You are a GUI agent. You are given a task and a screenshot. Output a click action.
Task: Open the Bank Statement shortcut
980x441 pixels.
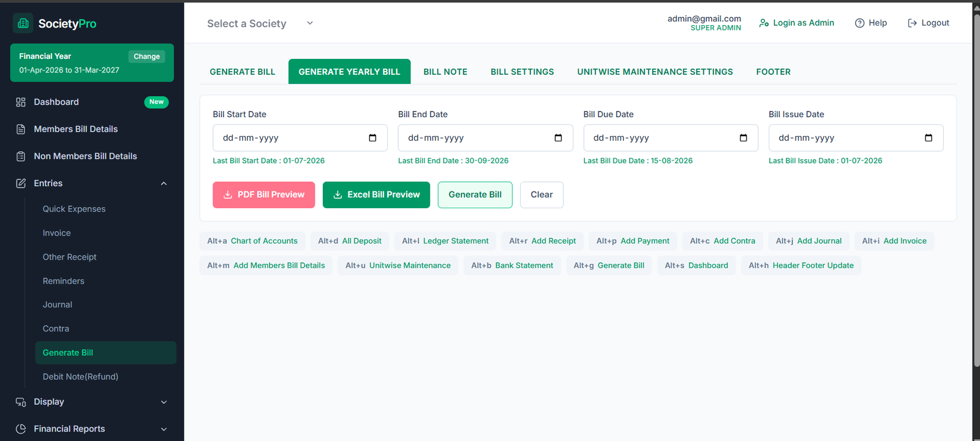(x=512, y=265)
